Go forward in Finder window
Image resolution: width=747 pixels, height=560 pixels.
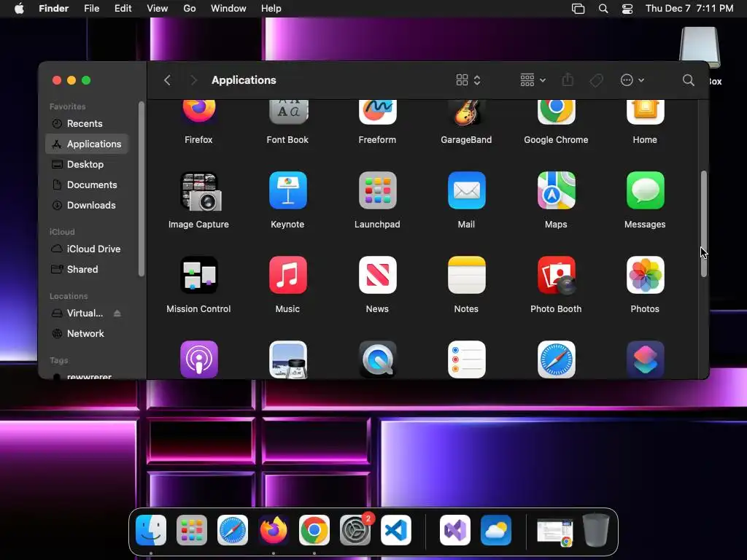[193, 80]
